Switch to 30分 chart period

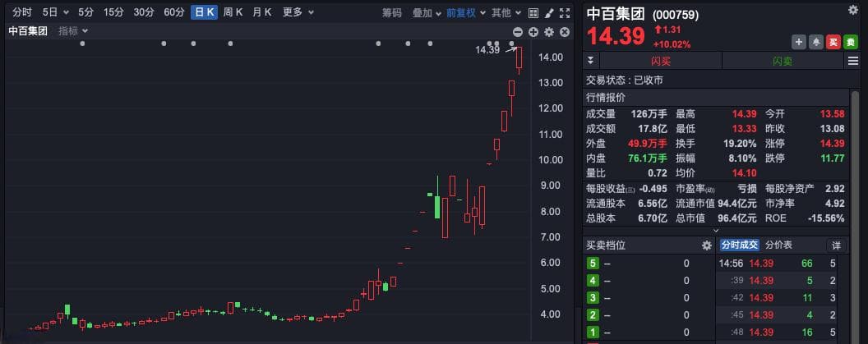tap(143, 12)
